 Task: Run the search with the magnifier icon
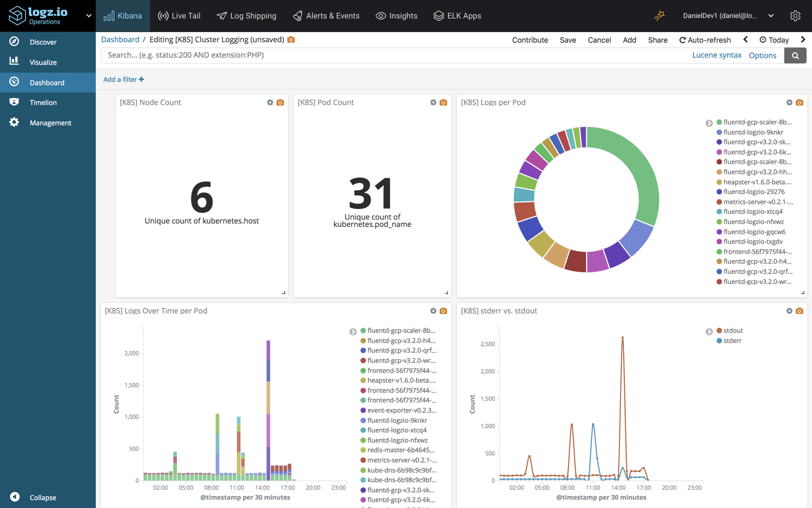(795, 55)
